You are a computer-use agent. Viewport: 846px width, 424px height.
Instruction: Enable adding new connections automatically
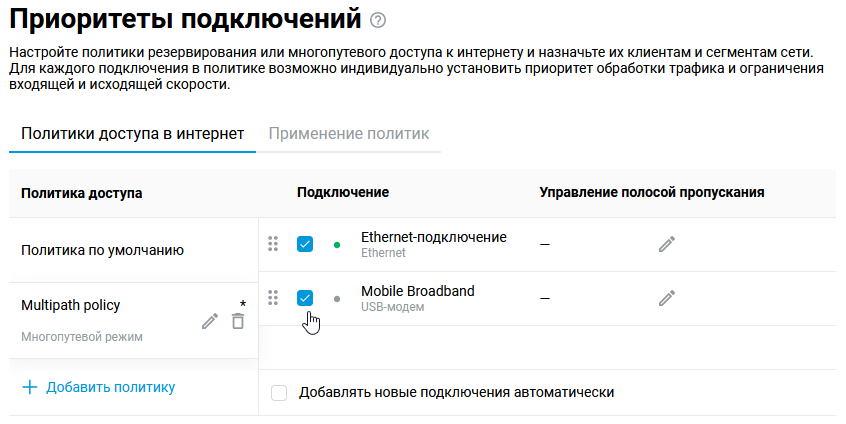pos(279,393)
